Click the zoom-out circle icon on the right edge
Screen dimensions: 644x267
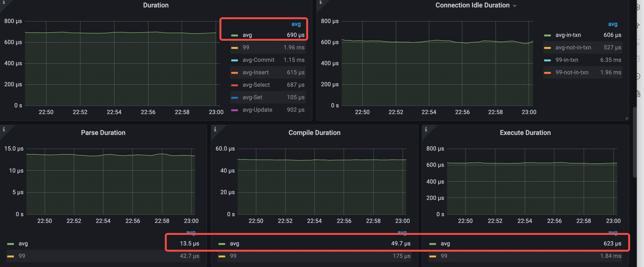coord(638,76)
